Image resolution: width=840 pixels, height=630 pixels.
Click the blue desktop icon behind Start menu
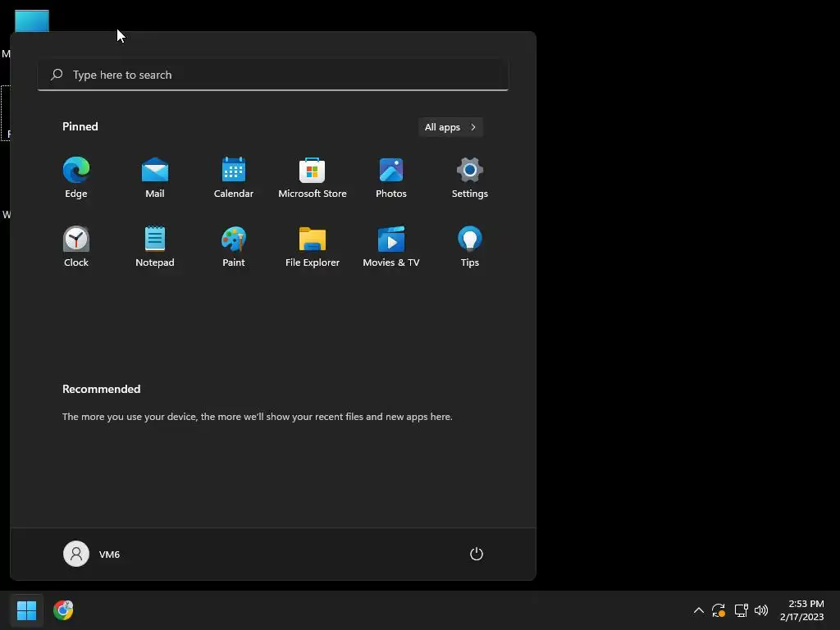32,21
